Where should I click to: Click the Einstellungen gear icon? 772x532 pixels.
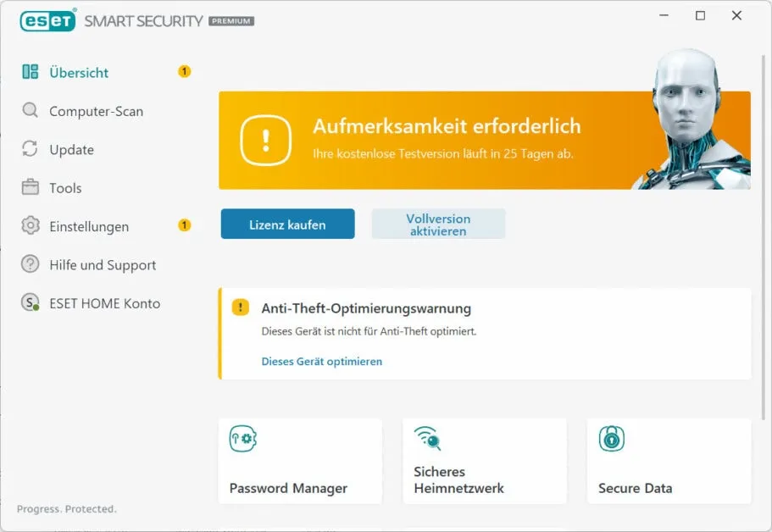29,226
